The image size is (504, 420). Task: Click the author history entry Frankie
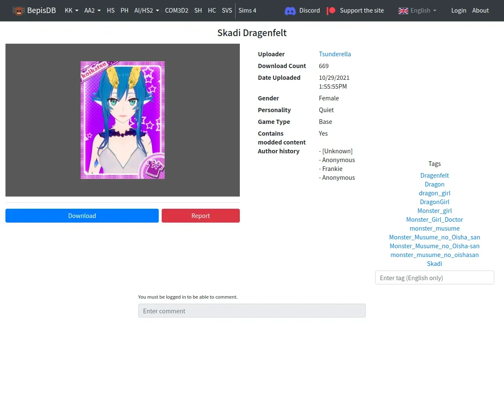coord(331,169)
